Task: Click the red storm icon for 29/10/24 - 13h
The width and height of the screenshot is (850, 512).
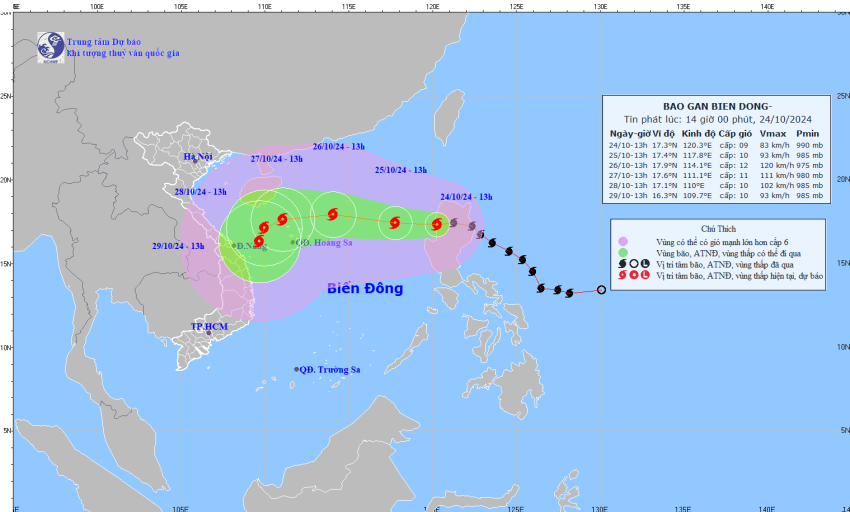Action: pos(259,240)
